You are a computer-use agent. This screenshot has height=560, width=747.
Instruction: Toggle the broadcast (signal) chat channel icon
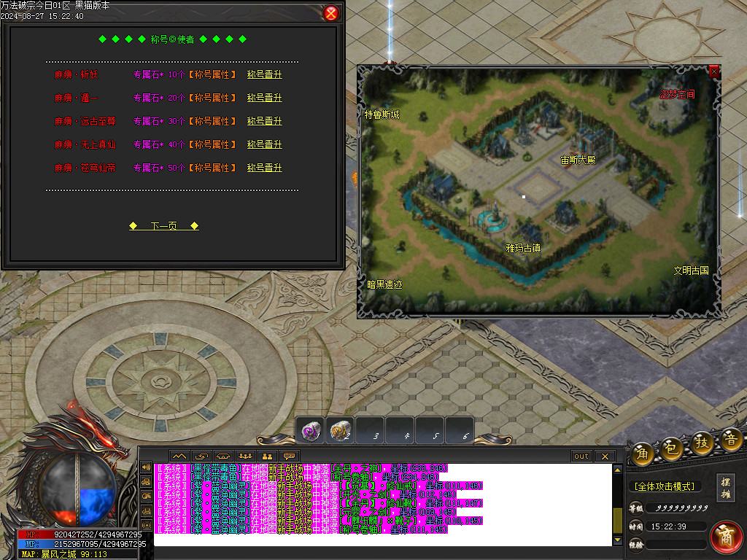pos(146,525)
